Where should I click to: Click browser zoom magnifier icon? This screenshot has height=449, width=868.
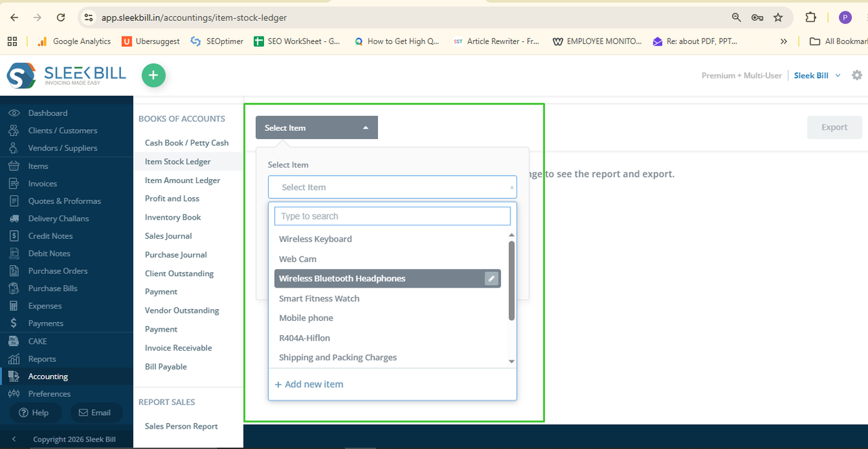736,18
